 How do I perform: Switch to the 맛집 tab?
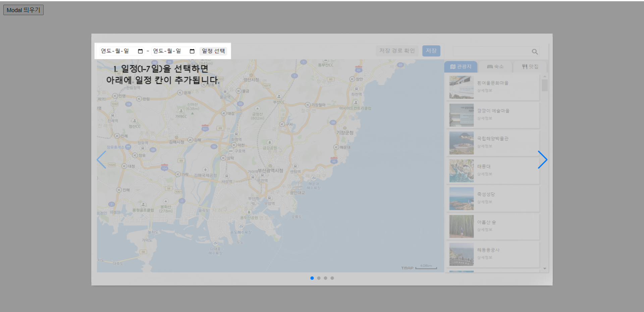(530, 66)
